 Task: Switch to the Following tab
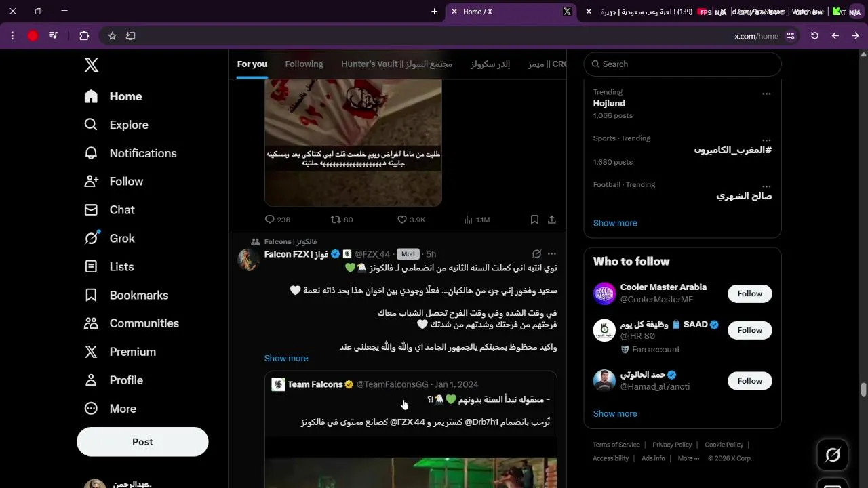click(x=304, y=64)
